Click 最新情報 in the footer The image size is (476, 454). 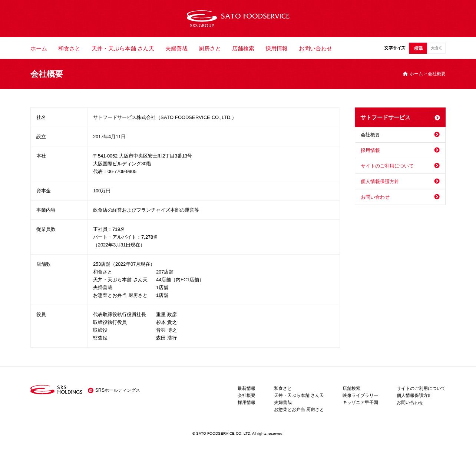click(247, 388)
